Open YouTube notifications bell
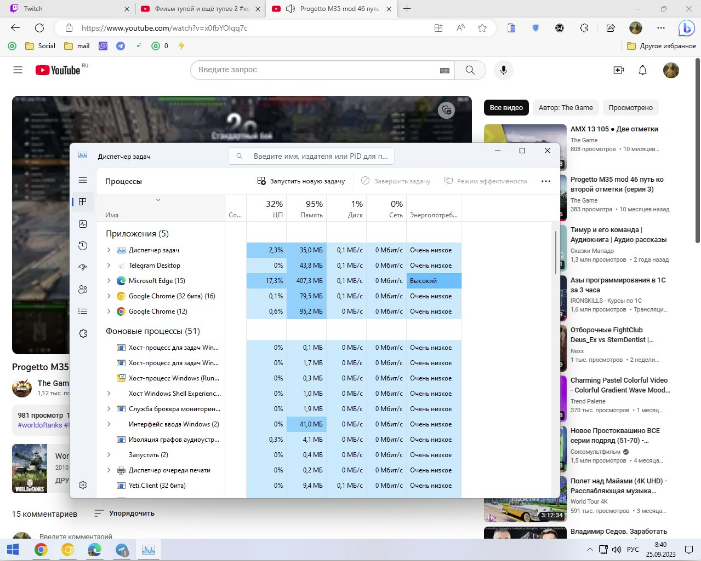The width and height of the screenshot is (701, 561). coord(645,70)
